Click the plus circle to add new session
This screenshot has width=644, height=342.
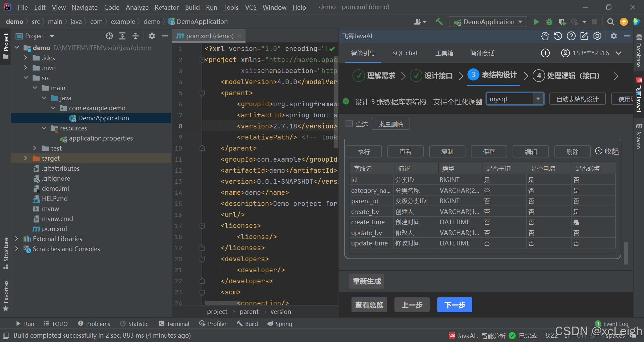coord(545,53)
